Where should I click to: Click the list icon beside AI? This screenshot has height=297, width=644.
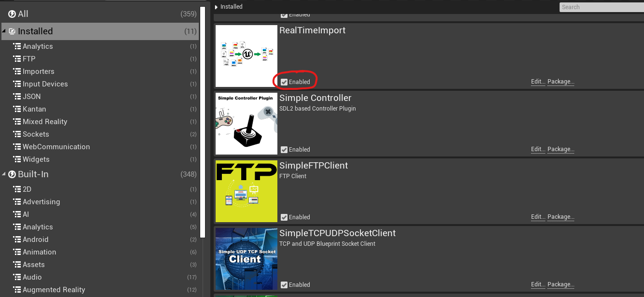17,214
